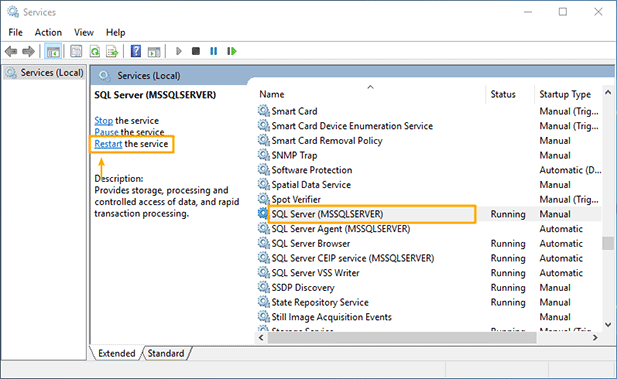This screenshot has width=617, height=379.
Task: Select the SSDP Discovery service
Action: (x=429, y=287)
